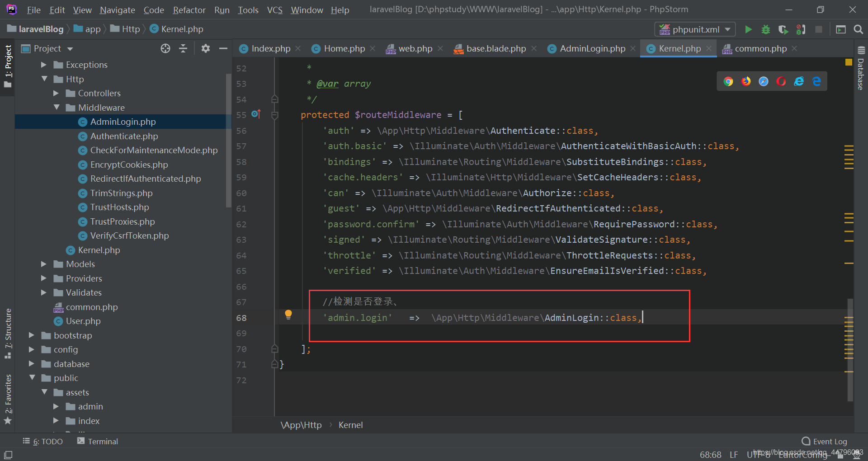The height and width of the screenshot is (461, 868).
Task: Open file in Edge browser
Action: [816, 81]
